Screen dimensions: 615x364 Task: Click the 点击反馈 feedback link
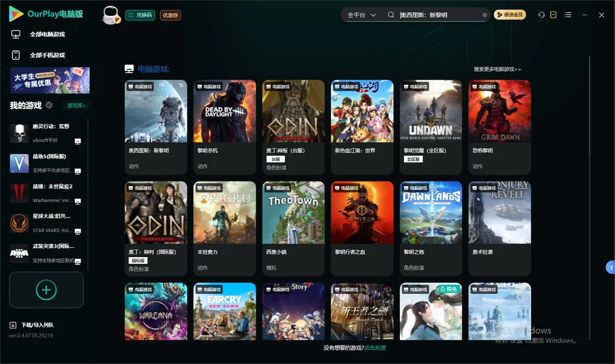[x=375, y=347]
